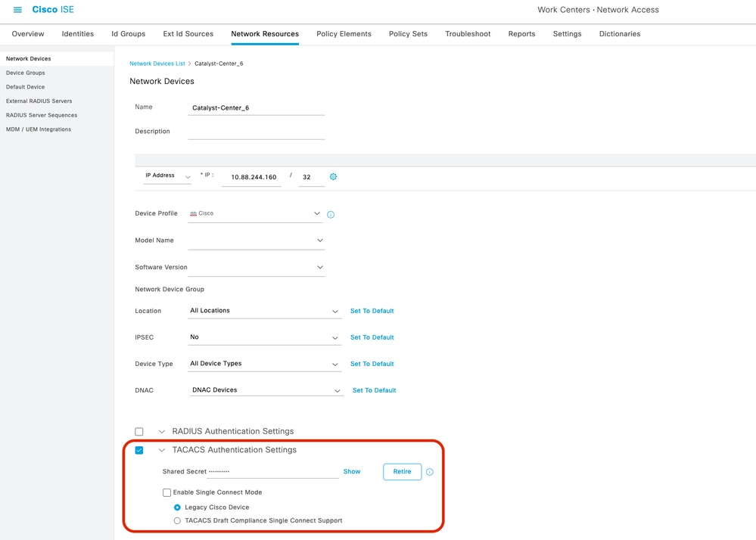Screen dimensions: 756x540
Task: Open MDM / UEM Integrations in sidebar
Action: pyautogui.click(x=39, y=129)
